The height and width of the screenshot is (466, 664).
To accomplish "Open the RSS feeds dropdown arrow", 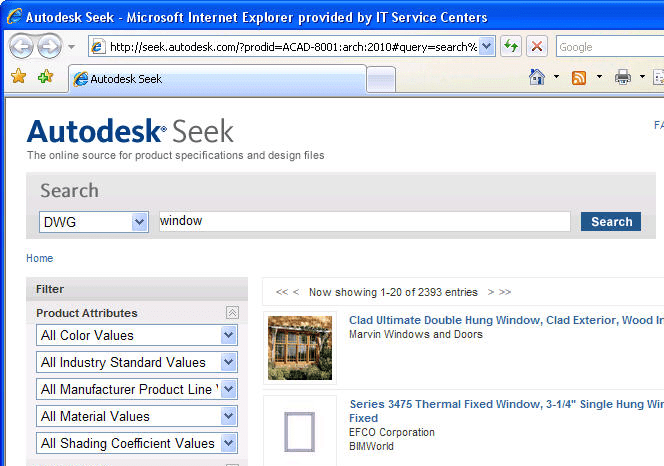I will click(599, 77).
